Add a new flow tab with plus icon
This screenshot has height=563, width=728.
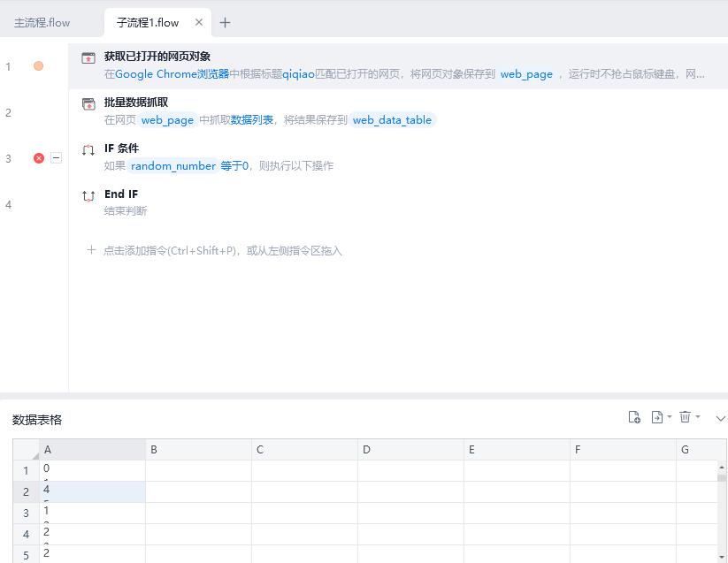click(225, 23)
